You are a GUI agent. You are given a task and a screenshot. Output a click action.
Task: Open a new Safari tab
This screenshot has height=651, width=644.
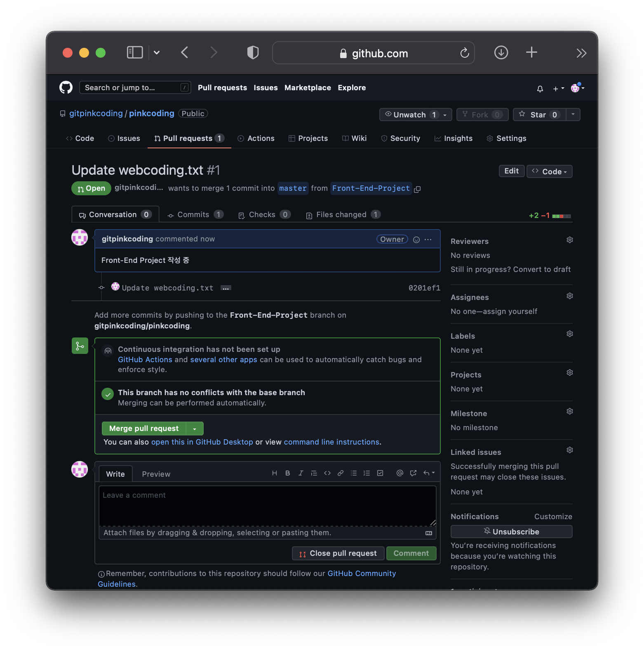click(531, 52)
